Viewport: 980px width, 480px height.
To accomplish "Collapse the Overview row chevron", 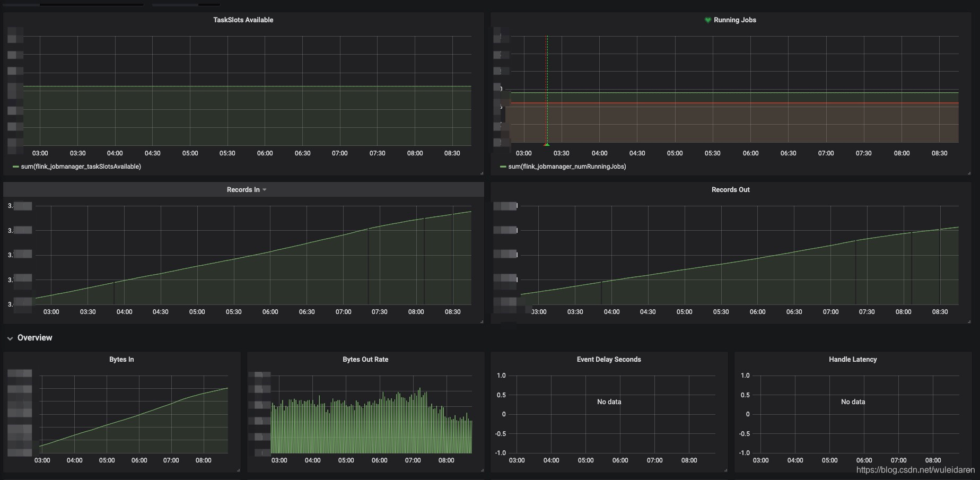I will pos(10,338).
